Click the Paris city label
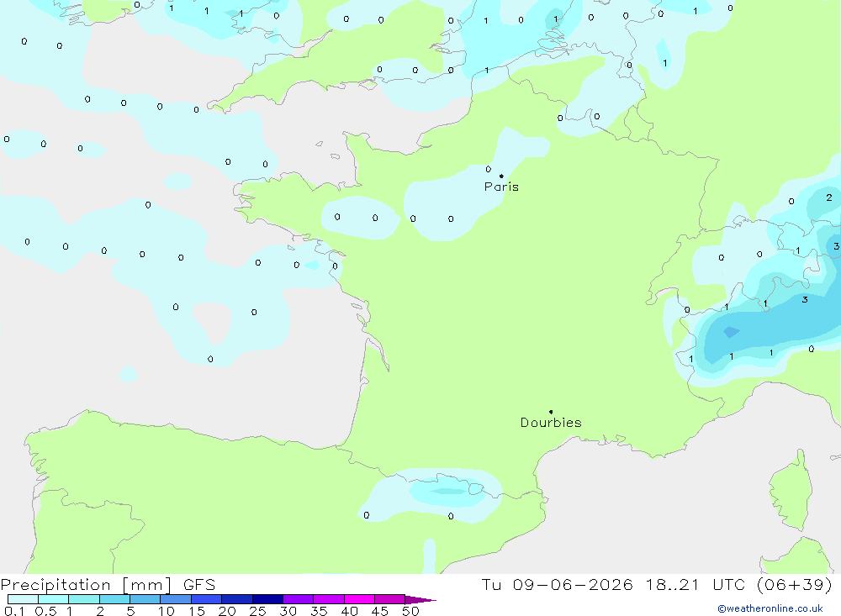Viewport: 841px width, 616px height. coord(501,187)
